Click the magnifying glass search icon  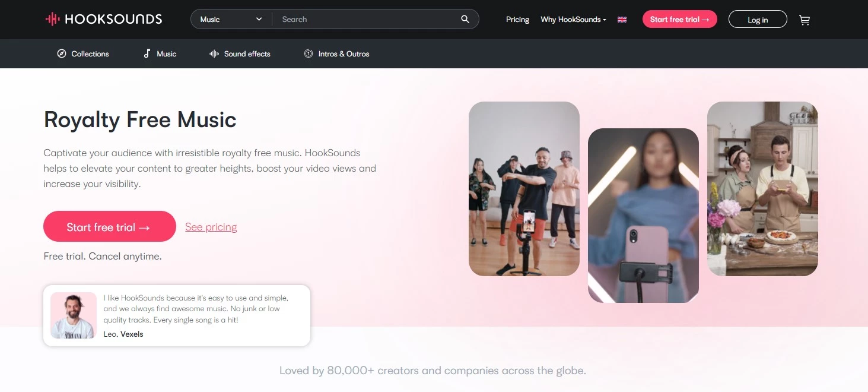(465, 20)
